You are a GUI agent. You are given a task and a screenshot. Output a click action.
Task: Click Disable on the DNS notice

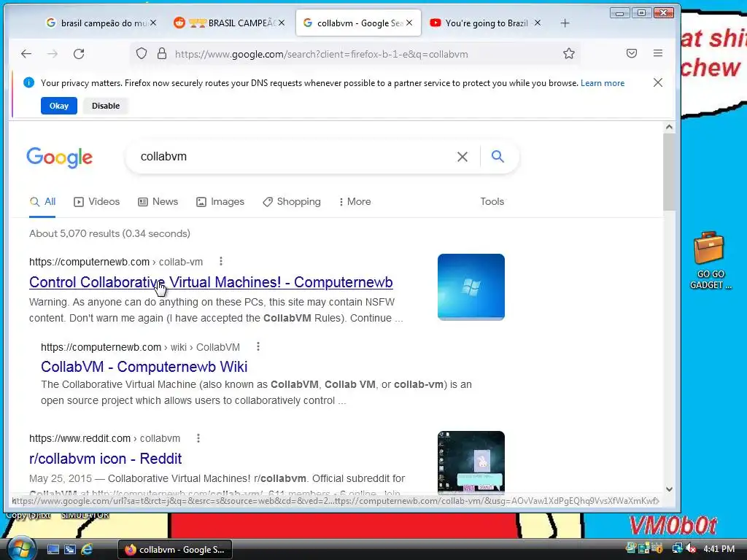[106, 106]
